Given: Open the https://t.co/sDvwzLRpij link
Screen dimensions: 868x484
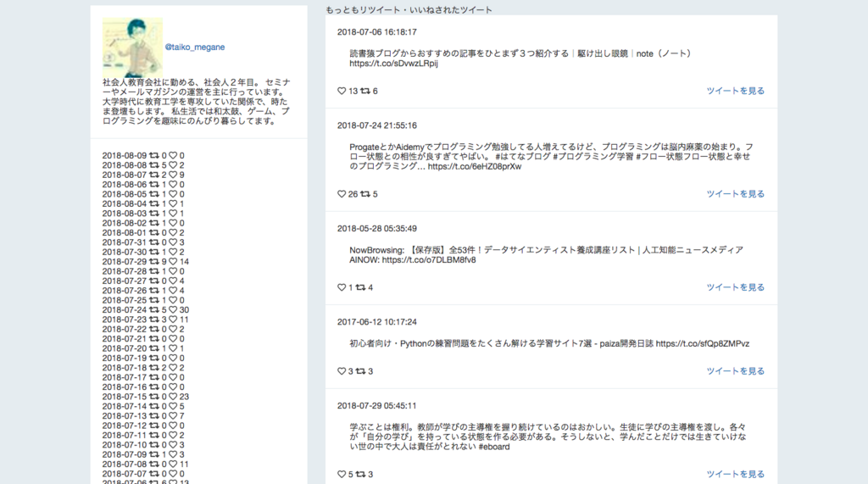Looking at the screenshot, I should (x=393, y=64).
